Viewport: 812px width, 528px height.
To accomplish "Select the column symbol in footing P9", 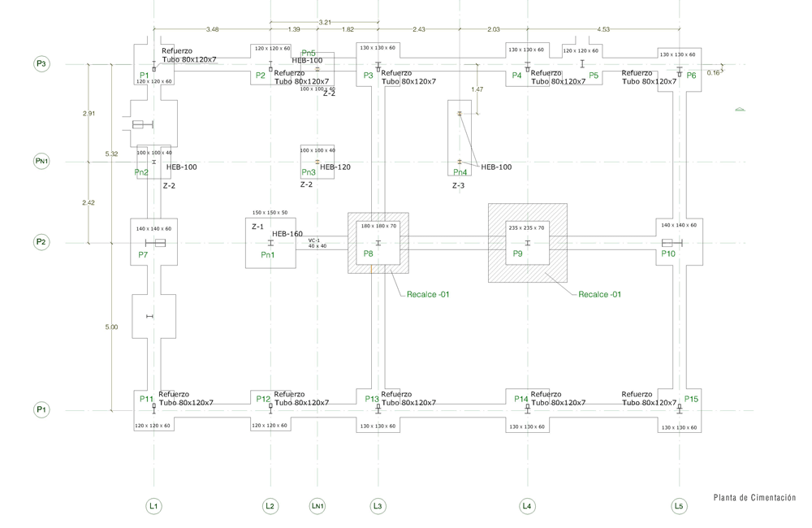I will (x=527, y=243).
